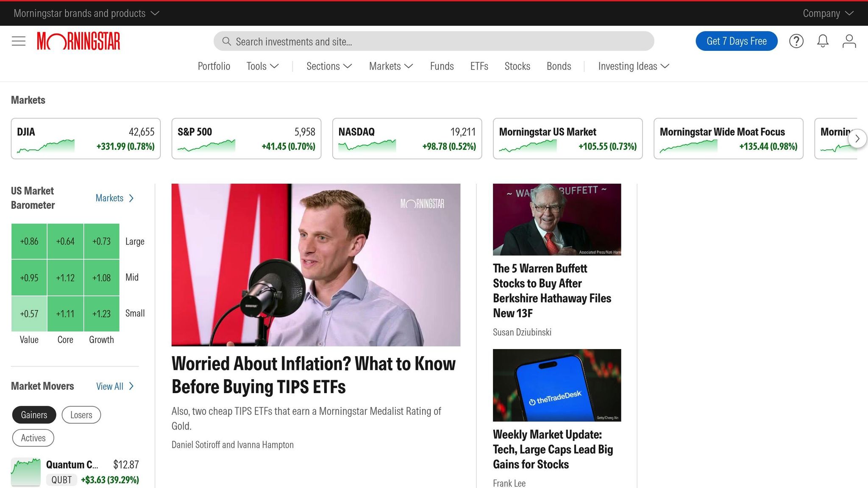
Task: Open the Morningstar US Market card
Action: click(x=568, y=139)
